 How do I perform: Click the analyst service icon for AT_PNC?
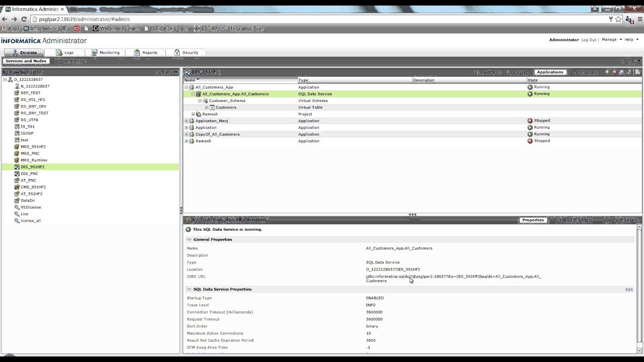pos(17,180)
